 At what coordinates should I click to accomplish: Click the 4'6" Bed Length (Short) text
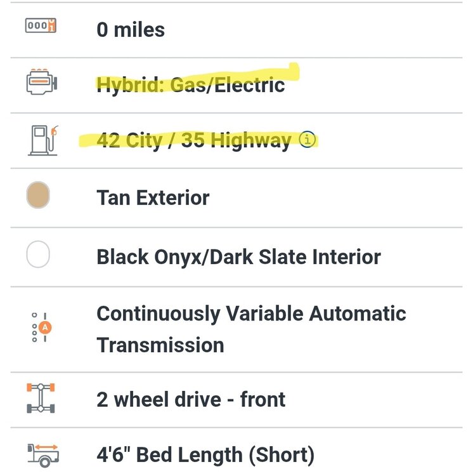click(205, 455)
